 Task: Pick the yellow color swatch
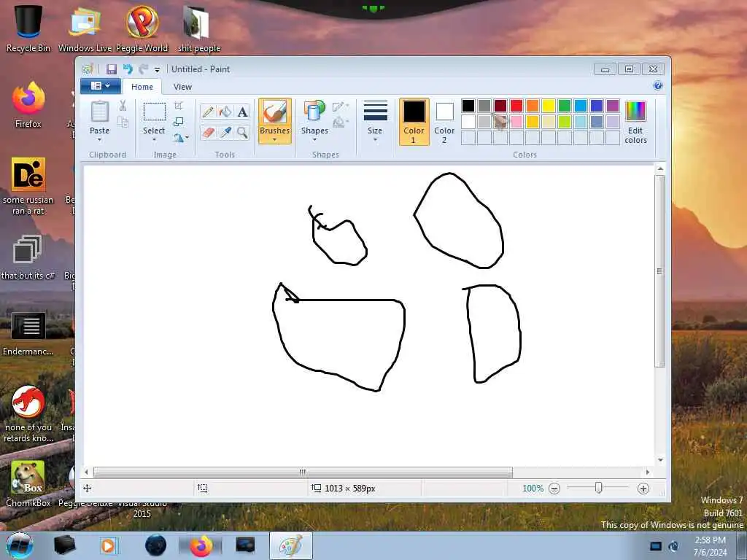(x=549, y=106)
